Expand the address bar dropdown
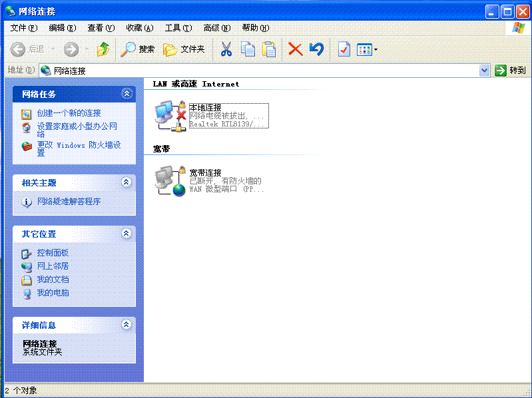 click(484, 71)
